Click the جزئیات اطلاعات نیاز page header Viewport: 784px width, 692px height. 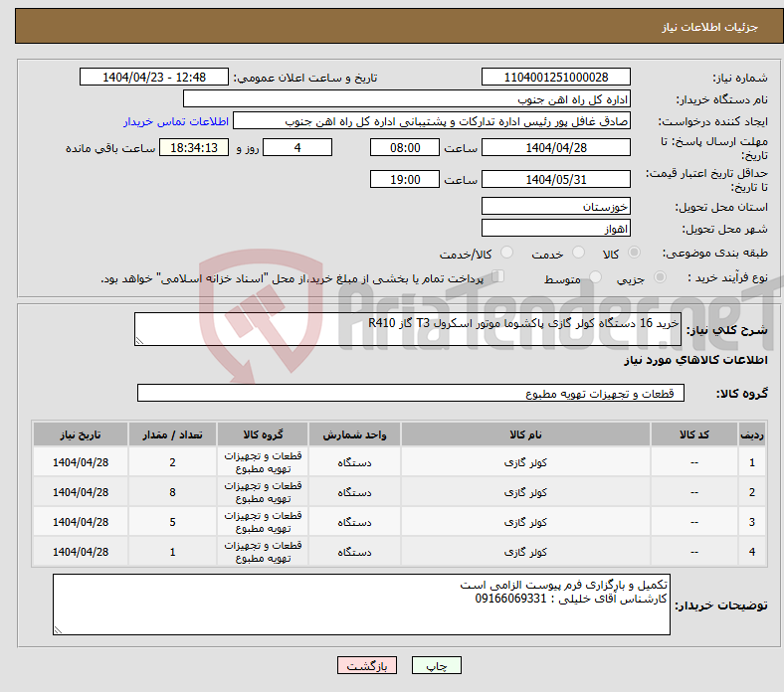[709, 27]
